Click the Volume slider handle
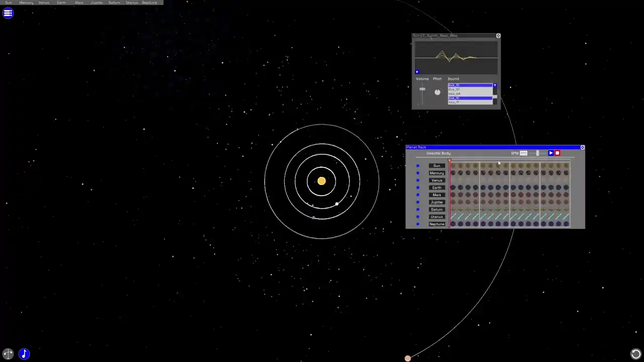The width and height of the screenshot is (644, 362). coord(422,89)
